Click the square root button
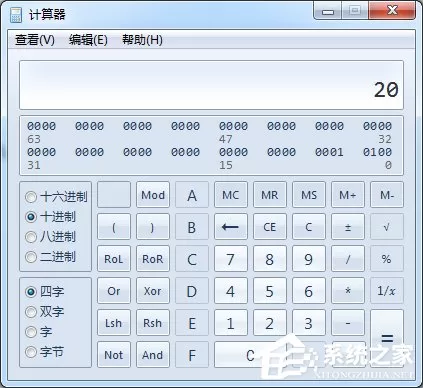Image resolution: width=423 pixels, height=388 pixels. (387, 227)
